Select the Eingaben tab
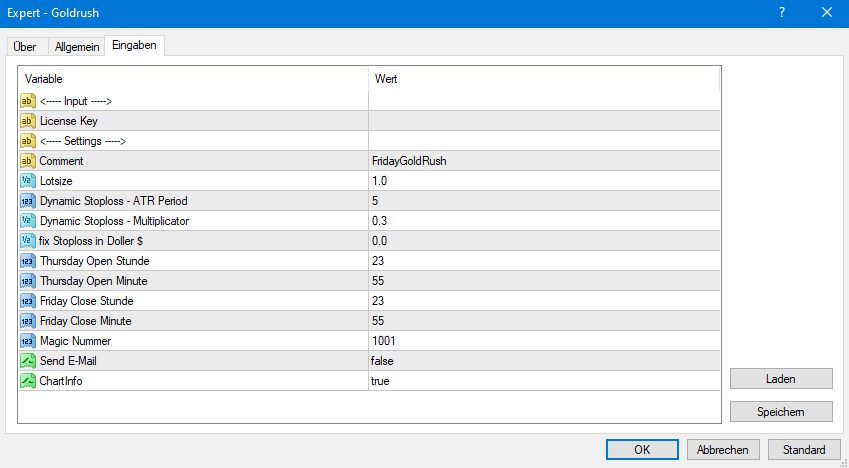 pos(133,46)
